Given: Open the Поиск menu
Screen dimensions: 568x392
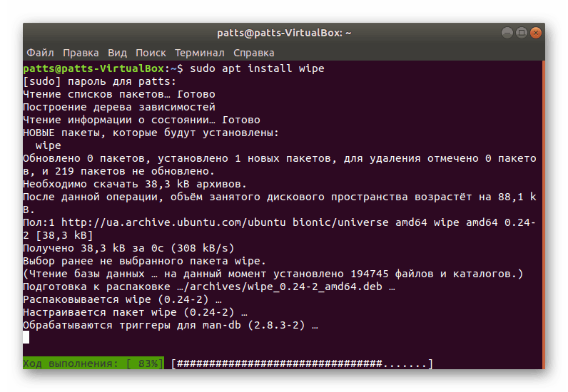Looking at the screenshot, I should (151, 53).
